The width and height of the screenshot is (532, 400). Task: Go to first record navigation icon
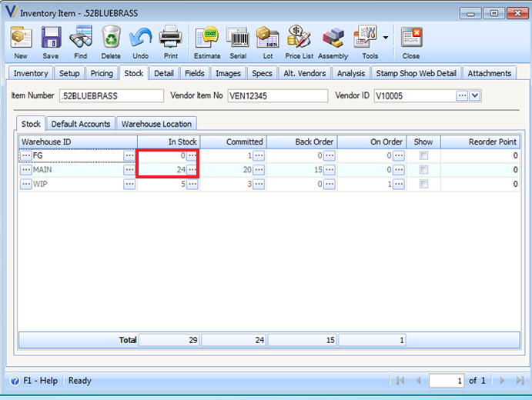(x=400, y=380)
